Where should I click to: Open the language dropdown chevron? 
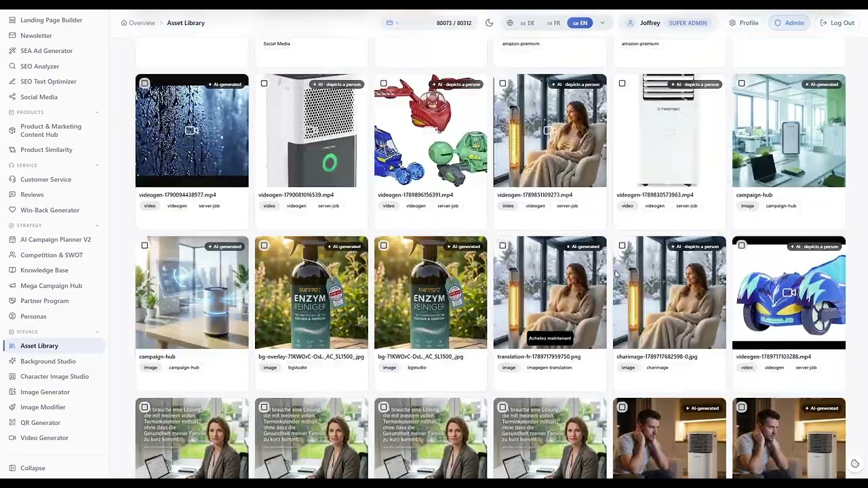pos(602,23)
